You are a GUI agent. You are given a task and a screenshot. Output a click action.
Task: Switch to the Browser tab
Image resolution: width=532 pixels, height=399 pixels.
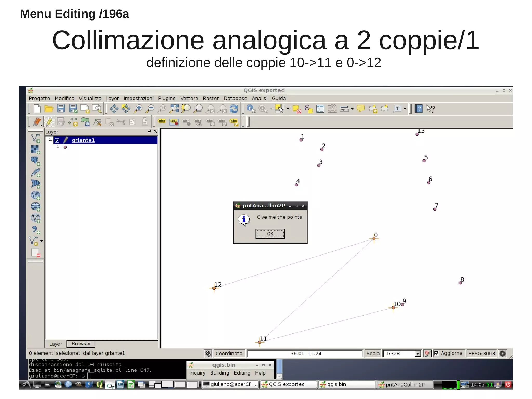pyautogui.click(x=81, y=344)
